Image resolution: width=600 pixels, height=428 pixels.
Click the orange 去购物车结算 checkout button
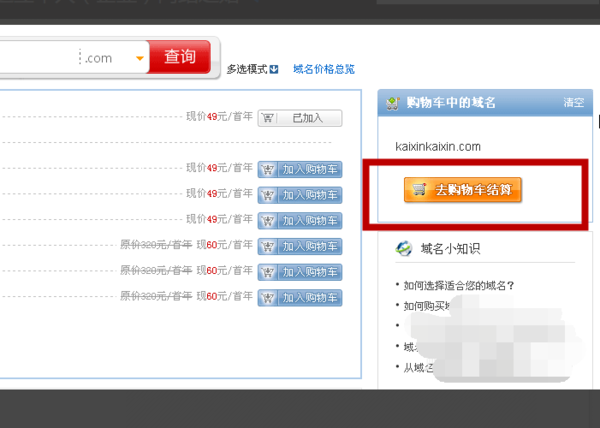point(463,189)
